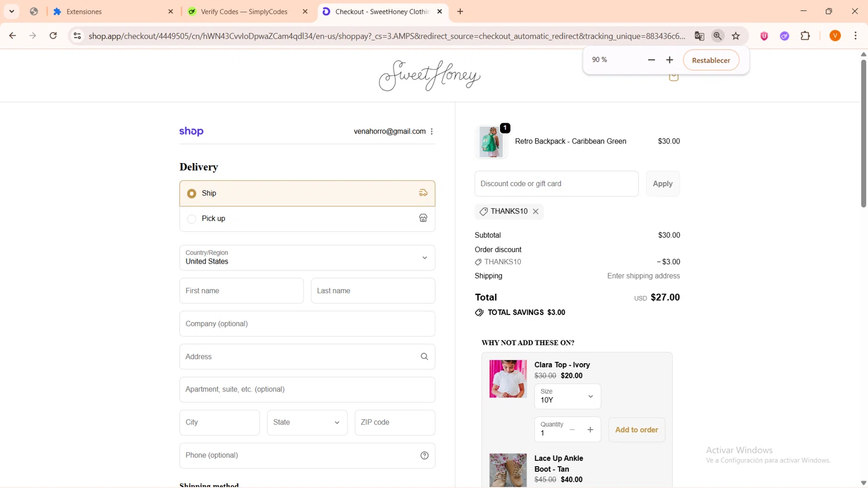Click the First name field
Viewport: 868px width, 488px height.
(241, 291)
